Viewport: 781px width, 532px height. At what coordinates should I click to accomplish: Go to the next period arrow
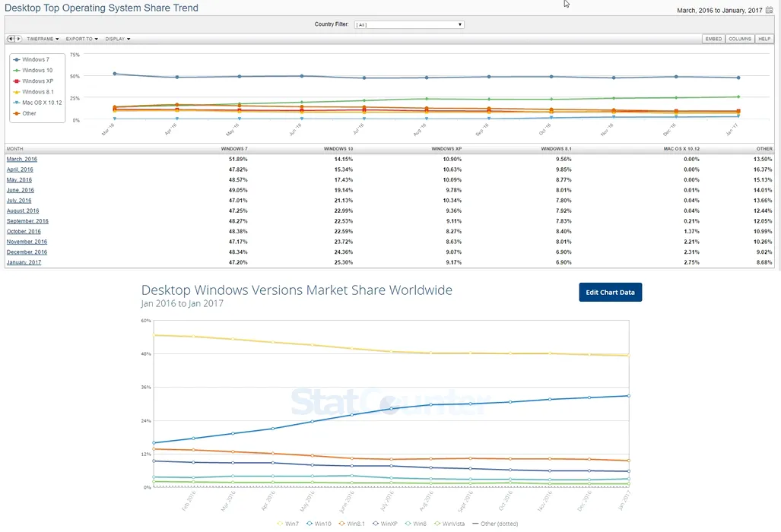18,39
